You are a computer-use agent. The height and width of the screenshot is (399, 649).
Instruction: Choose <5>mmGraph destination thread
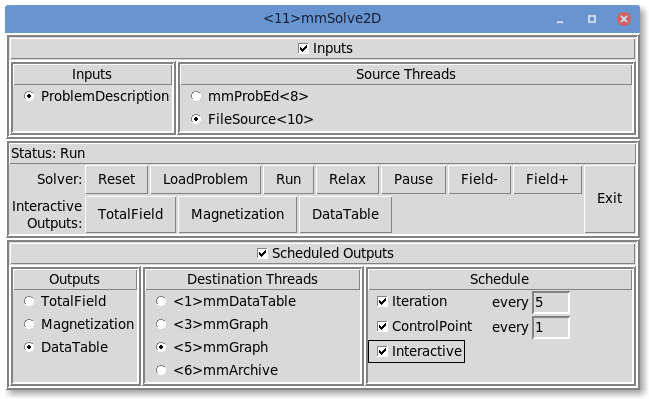(161, 347)
